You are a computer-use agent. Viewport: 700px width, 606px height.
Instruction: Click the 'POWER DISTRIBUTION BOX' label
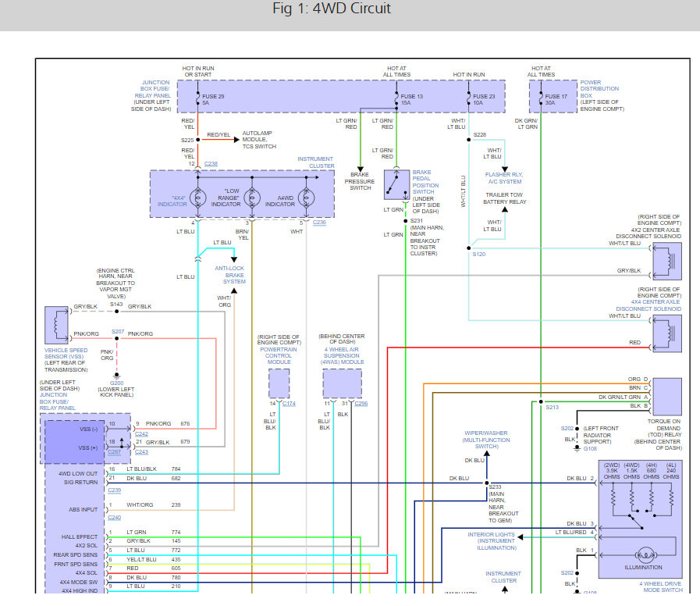pyautogui.click(x=599, y=89)
